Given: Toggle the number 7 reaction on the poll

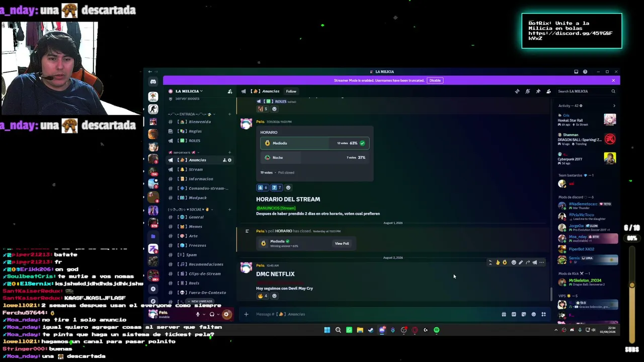Looking at the screenshot, I should (277, 188).
